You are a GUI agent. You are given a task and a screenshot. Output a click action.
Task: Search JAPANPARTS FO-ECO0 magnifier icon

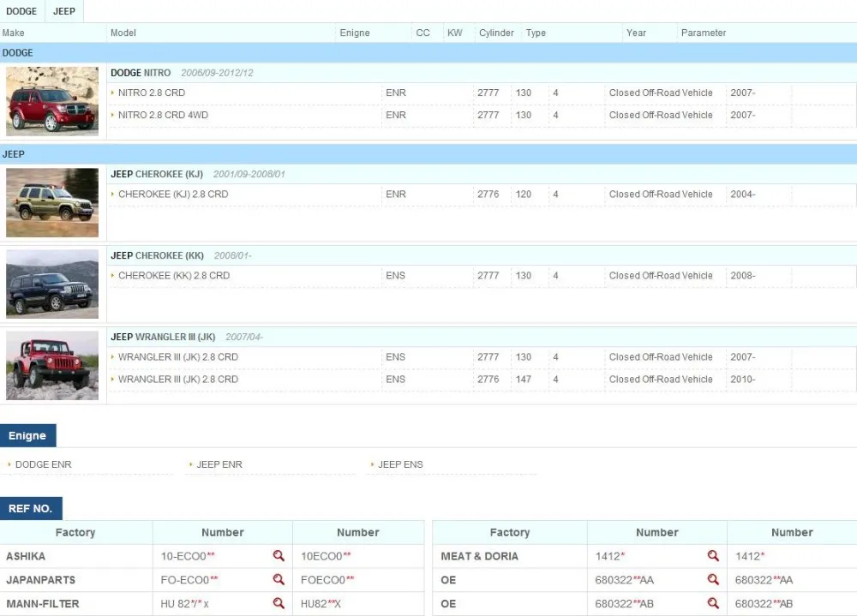coord(279,579)
